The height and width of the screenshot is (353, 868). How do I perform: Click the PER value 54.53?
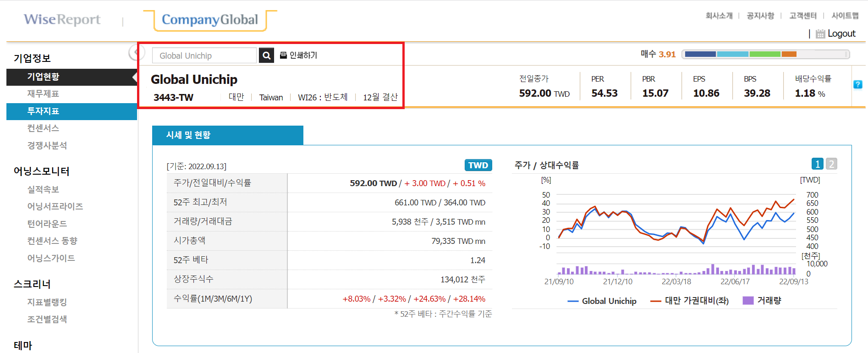coord(604,93)
